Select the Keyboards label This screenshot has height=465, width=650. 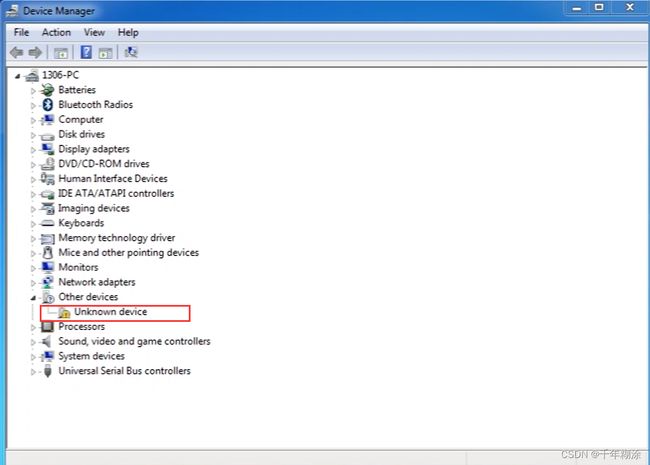point(81,223)
